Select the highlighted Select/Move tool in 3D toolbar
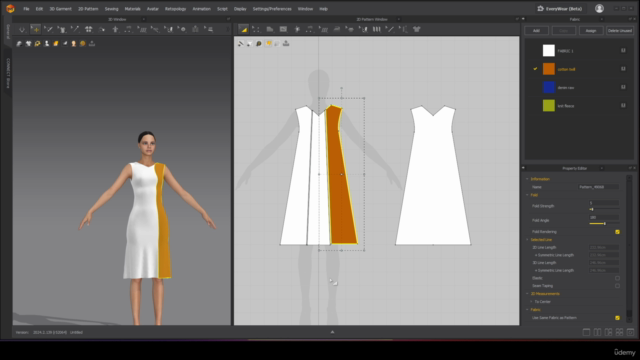 point(36,29)
